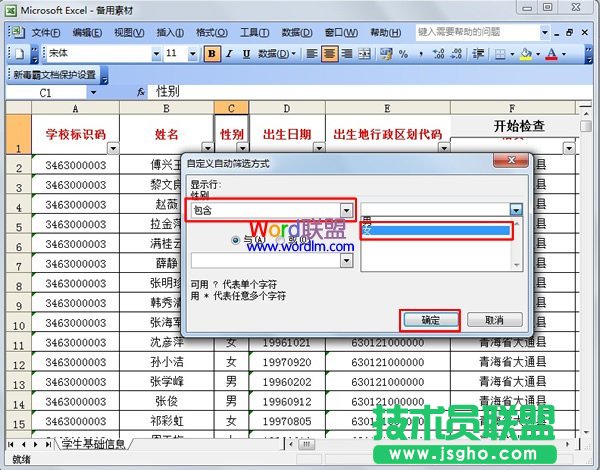Align text left
The width and height of the screenshot is (600, 470).
pyautogui.click(x=312, y=54)
